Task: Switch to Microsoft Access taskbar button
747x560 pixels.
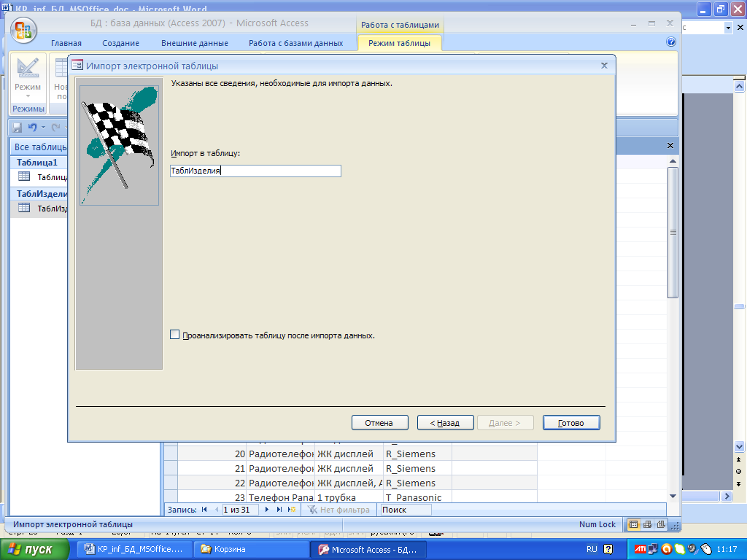Action: click(368, 549)
